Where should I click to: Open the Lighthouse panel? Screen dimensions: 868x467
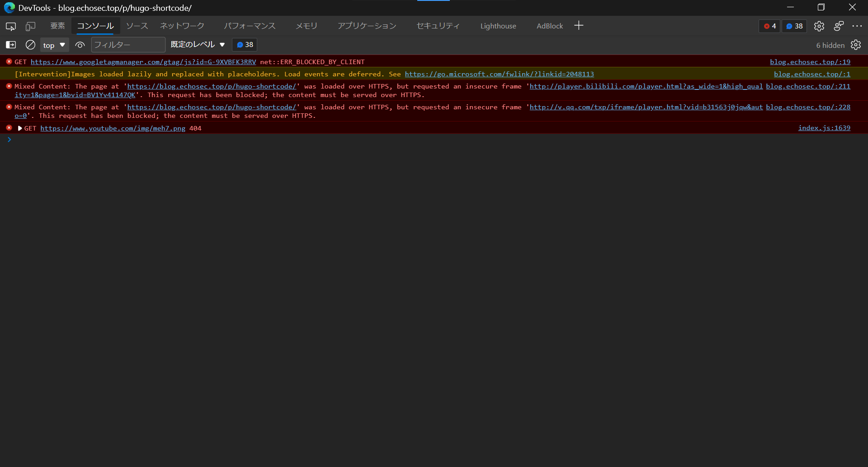point(498,26)
